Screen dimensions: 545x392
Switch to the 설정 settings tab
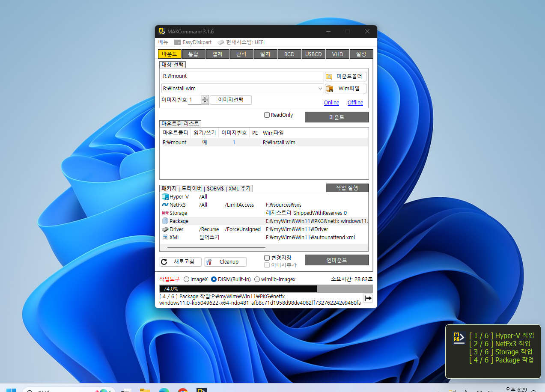pos(361,54)
